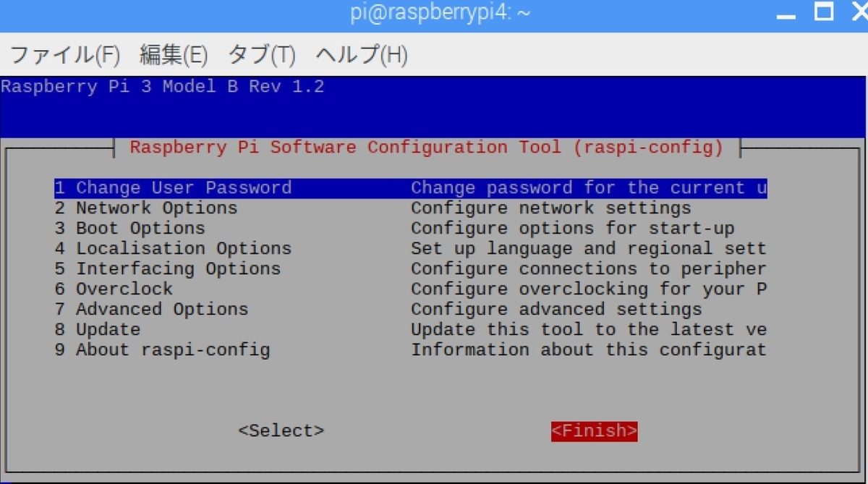Click the pi@raspberrypi4 window title
The width and height of the screenshot is (868, 484).
pyautogui.click(x=441, y=13)
